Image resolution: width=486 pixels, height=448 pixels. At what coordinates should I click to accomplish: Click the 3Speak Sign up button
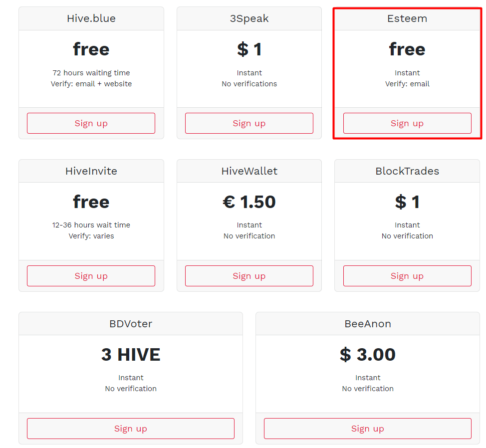pyautogui.click(x=249, y=123)
